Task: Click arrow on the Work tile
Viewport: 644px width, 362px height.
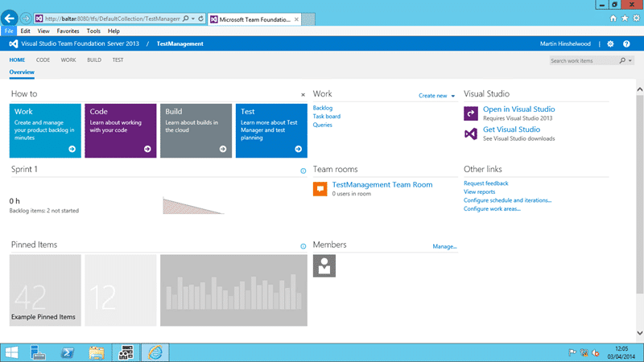Action: [72, 149]
